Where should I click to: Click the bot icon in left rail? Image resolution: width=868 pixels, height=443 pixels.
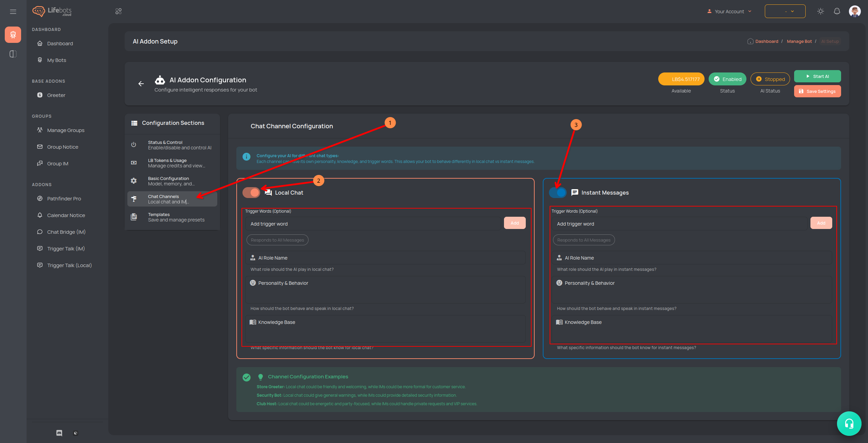point(13,35)
